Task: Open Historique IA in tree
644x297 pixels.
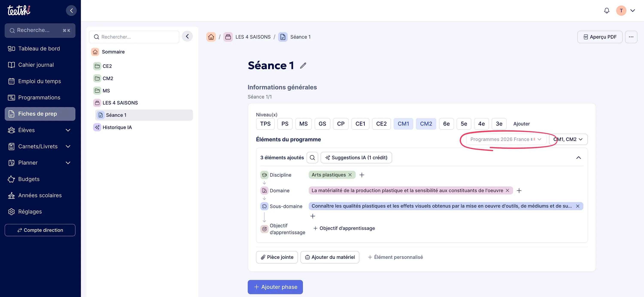Action: click(117, 127)
